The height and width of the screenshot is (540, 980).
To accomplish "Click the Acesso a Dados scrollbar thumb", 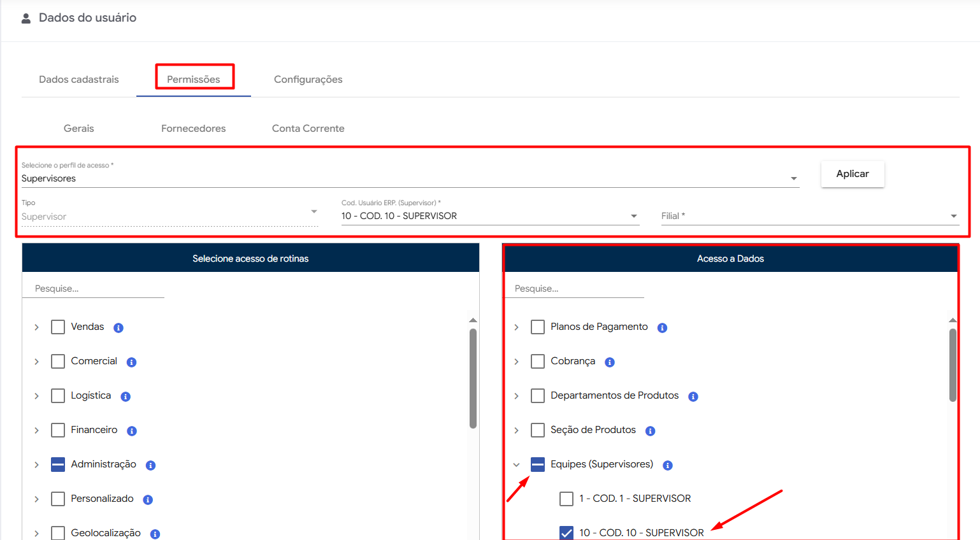I will 953,365.
